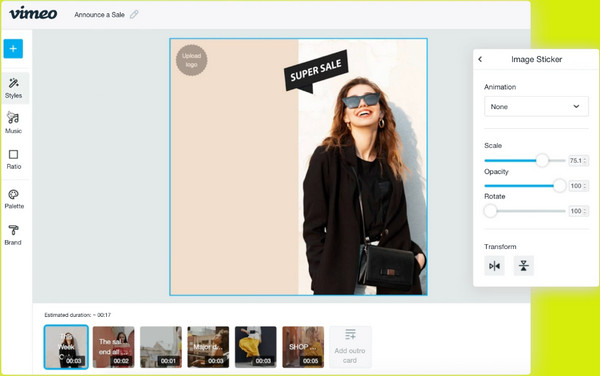Image resolution: width=600 pixels, height=376 pixels.
Task: Click the Opacity slider handle
Action: pyautogui.click(x=559, y=186)
